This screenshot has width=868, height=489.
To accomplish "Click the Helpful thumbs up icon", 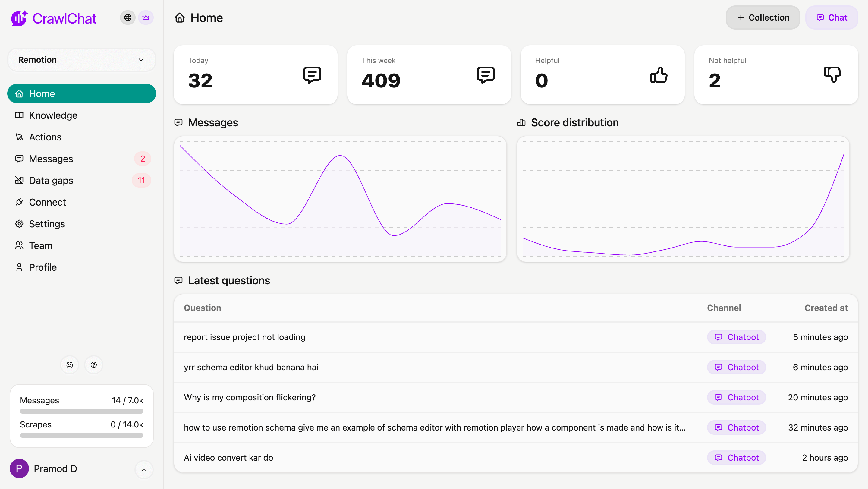I will [x=659, y=75].
